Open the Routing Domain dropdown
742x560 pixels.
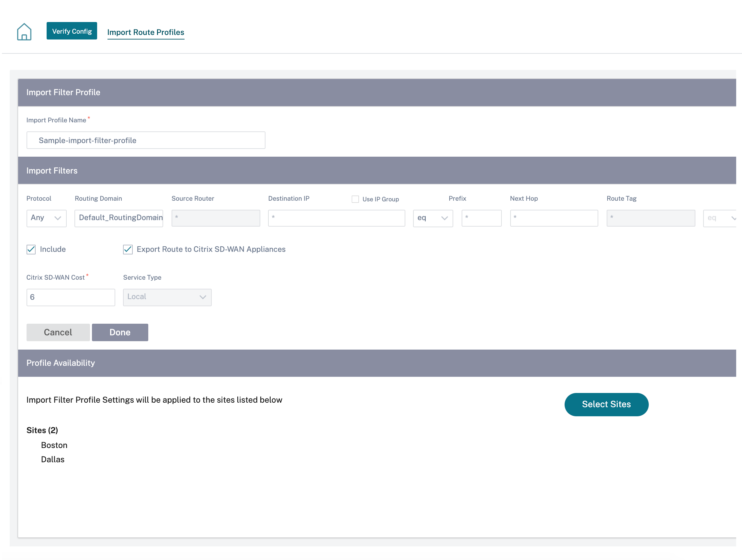click(x=119, y=218)
